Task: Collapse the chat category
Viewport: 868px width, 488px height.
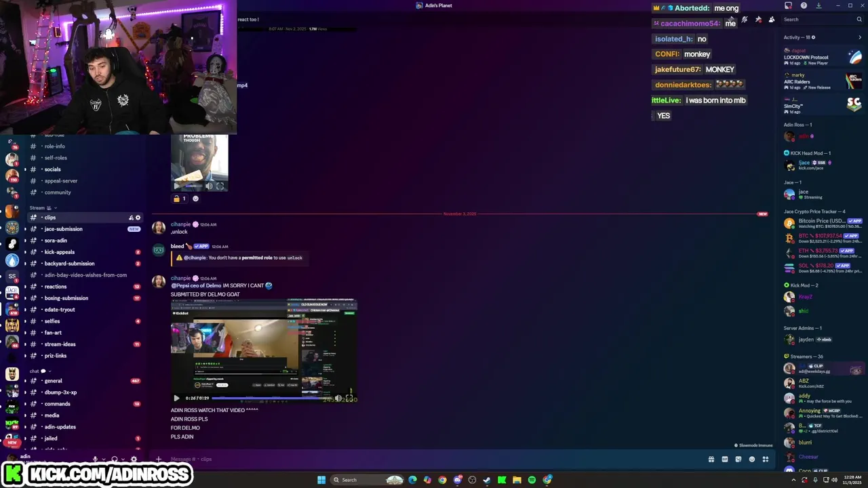Action: tap(40, 371)
